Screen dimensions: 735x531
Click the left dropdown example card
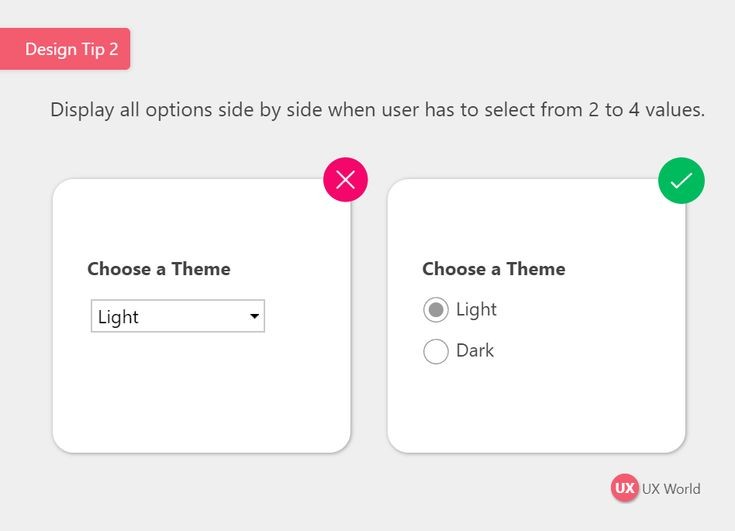[202, 315]
